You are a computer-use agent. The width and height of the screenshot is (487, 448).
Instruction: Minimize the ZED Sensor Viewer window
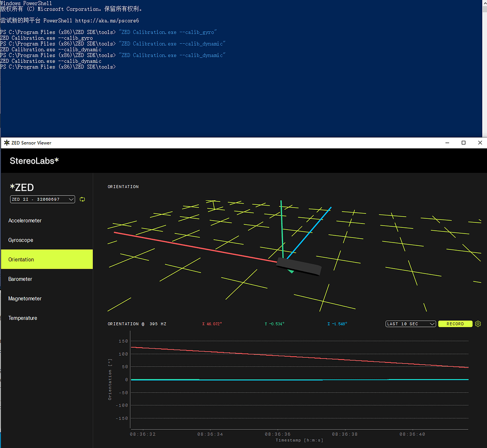447,143
